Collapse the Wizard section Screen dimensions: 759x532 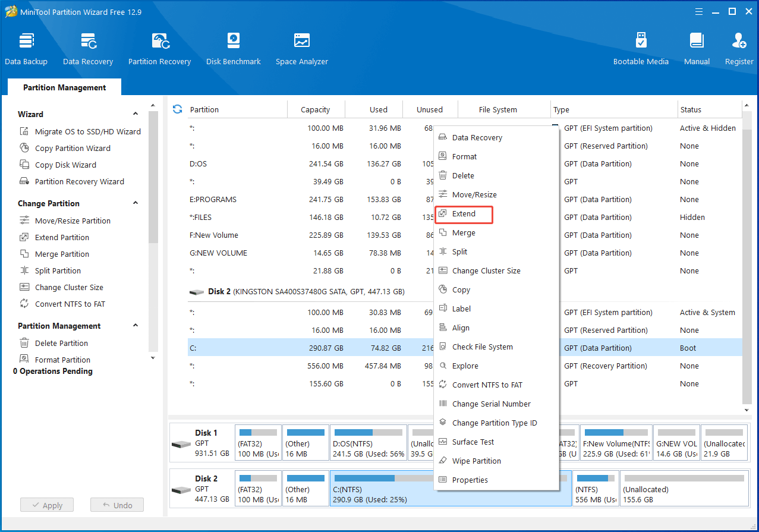point(136,114)
